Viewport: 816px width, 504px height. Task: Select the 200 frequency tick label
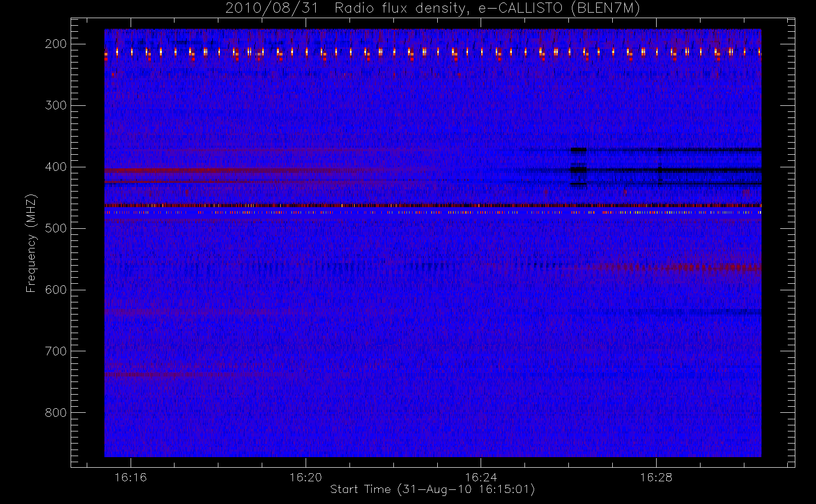[56, 44]
